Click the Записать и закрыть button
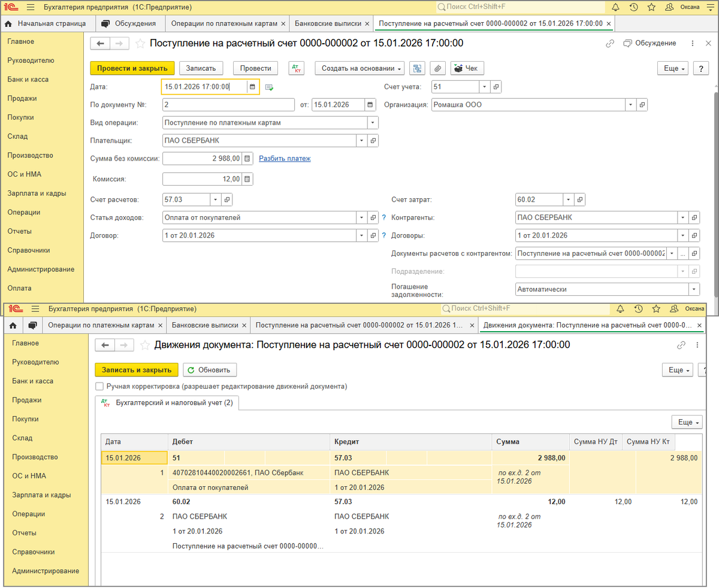Screen dimensions: 719x588 (137, 370)
